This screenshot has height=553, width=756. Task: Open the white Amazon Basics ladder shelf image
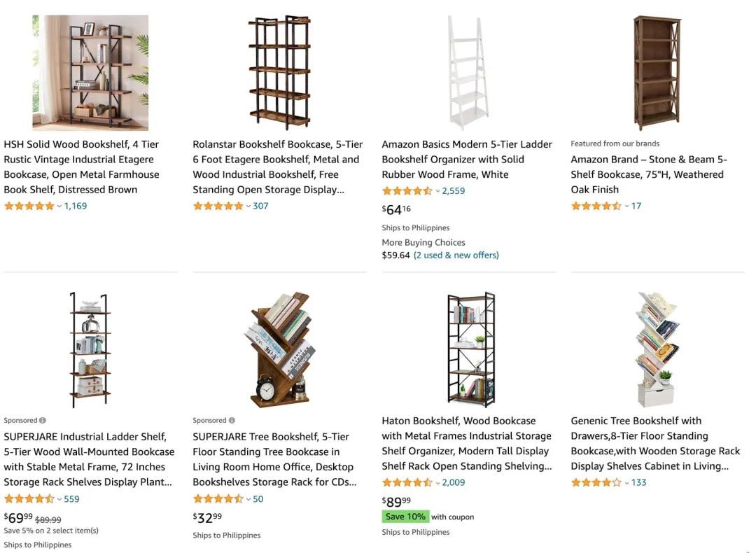click(x=468, y=72)
